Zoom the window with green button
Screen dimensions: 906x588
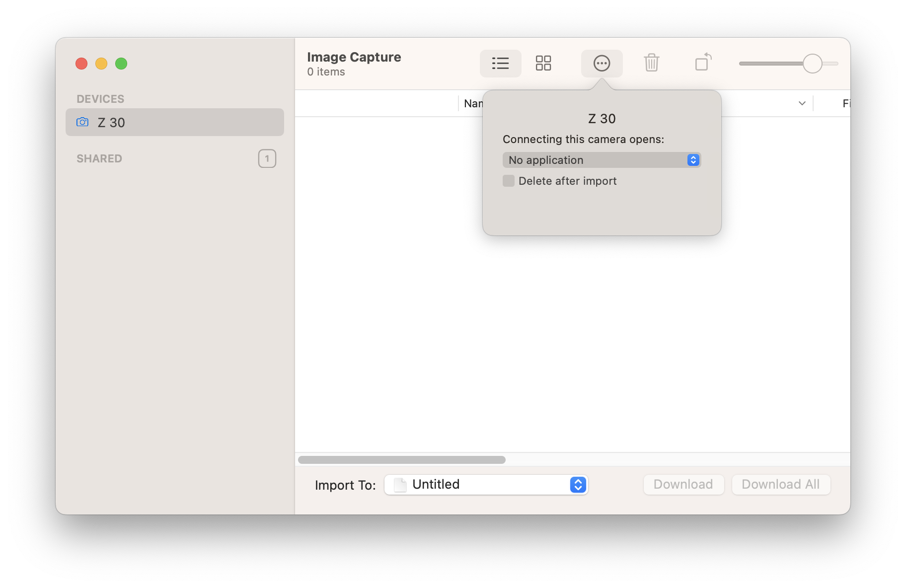(x=121, y=64)
